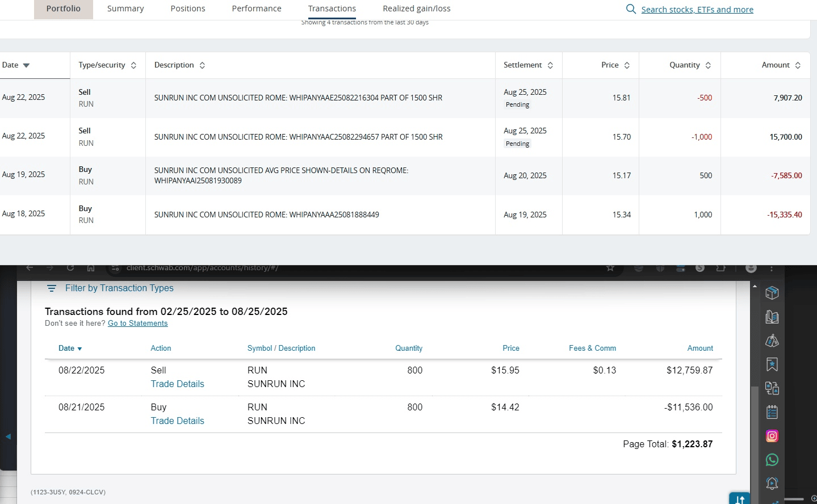Sort Schwab transactions by Date arrow
817x504 pixels.
click(79, 348)
